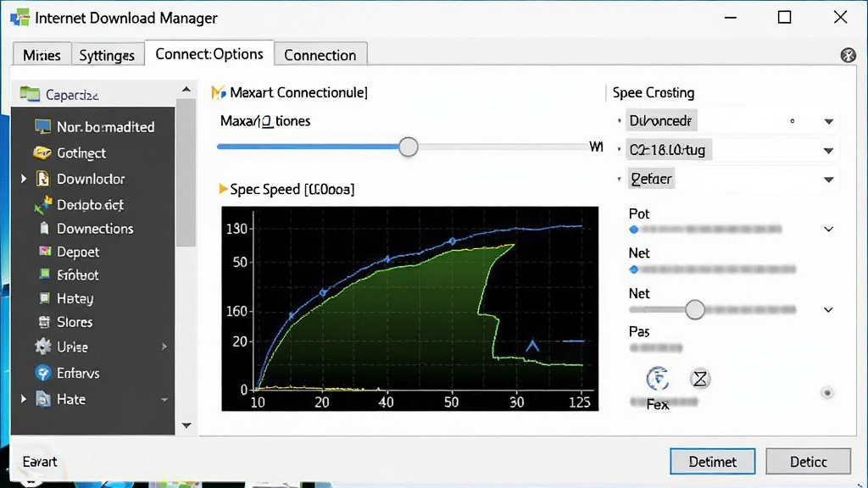Click the Maxa connections slider handle

pos(409,147)
